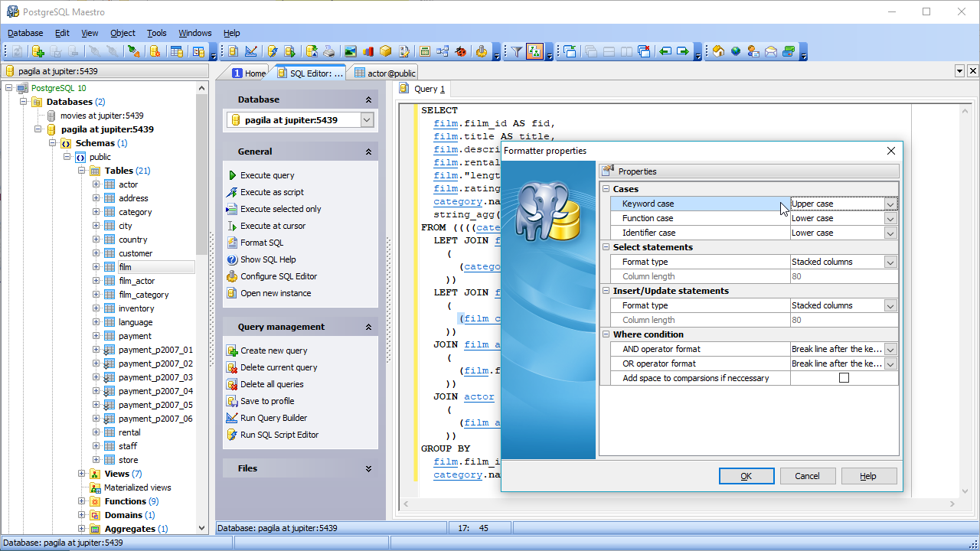Screen dimensions: 980x551
Task: Click the OK button
Action: (x=746, y=476)
